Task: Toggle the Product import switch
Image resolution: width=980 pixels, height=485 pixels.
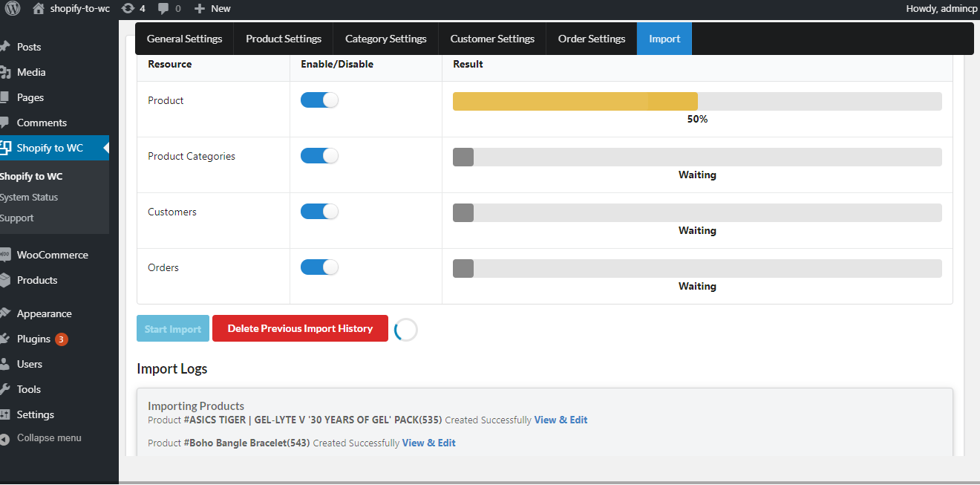Action: (319, 100)
